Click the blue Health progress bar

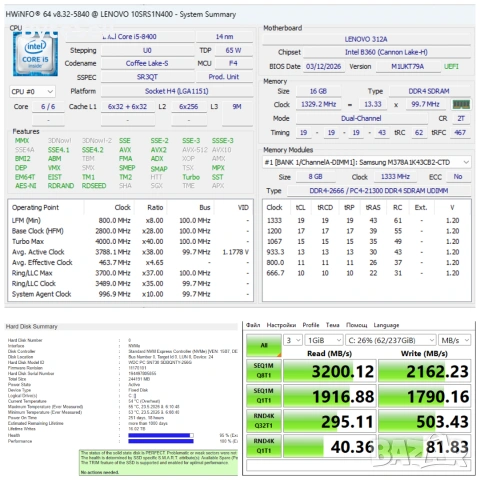[x=161, y=435]
